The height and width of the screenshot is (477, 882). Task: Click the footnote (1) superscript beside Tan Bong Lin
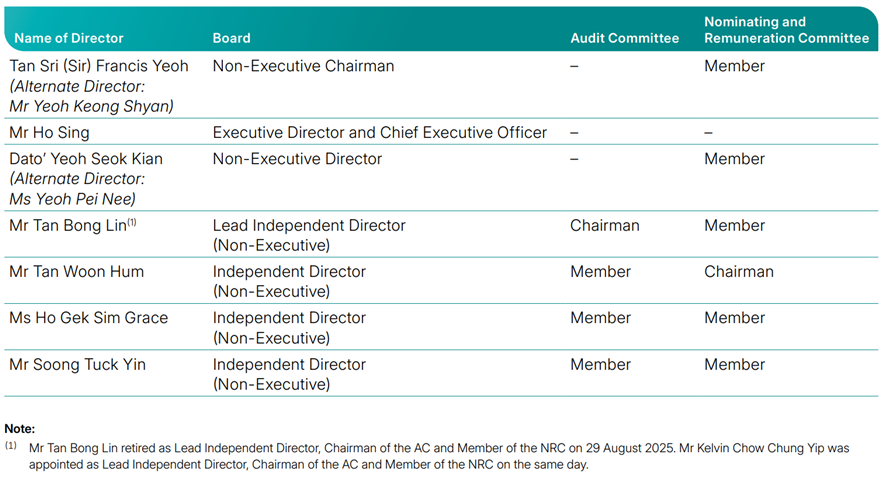tap(132, 222)
